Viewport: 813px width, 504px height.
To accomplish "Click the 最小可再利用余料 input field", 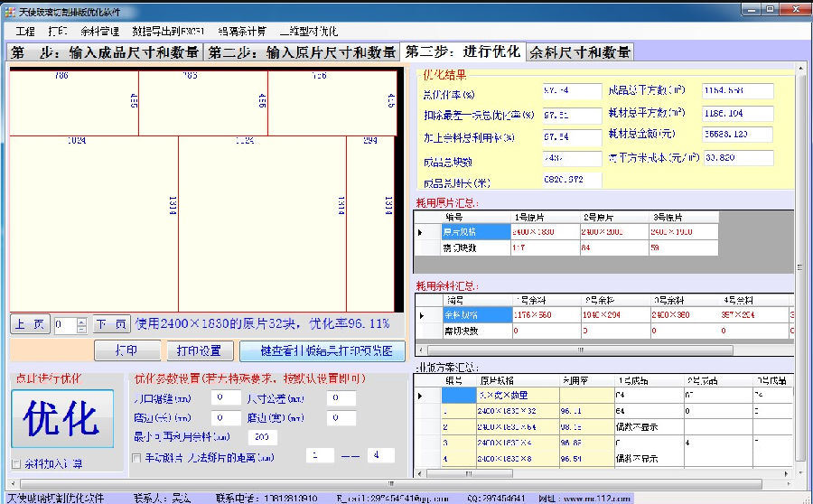I will (x=262, y=437).
